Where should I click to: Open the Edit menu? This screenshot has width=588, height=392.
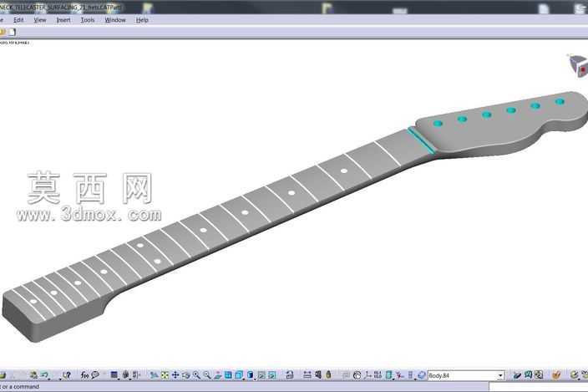coord(18,20)
